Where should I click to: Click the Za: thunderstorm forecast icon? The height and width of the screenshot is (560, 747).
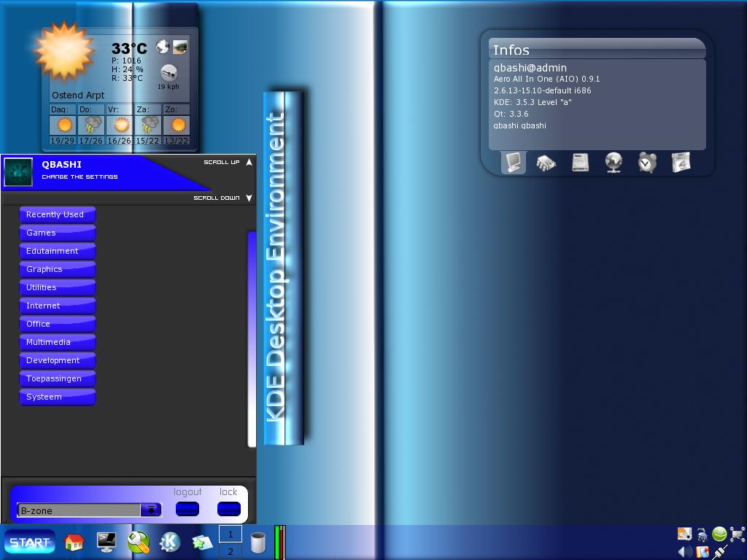[149, 125]
